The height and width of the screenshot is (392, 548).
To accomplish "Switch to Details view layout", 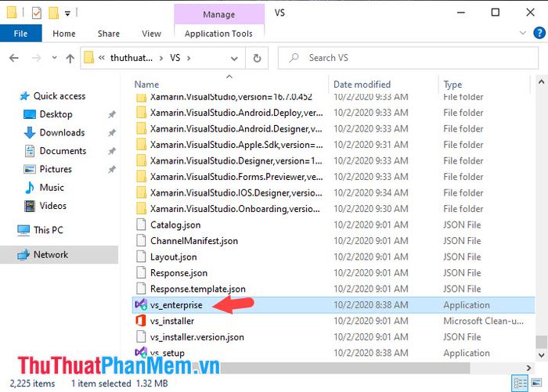I will 520,383.
